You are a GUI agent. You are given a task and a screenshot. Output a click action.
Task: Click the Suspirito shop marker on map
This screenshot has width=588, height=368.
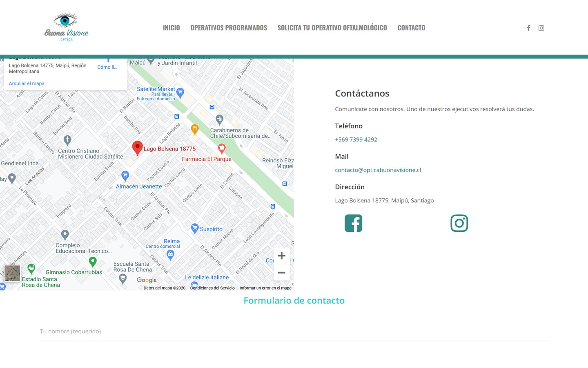coord(195,228)
